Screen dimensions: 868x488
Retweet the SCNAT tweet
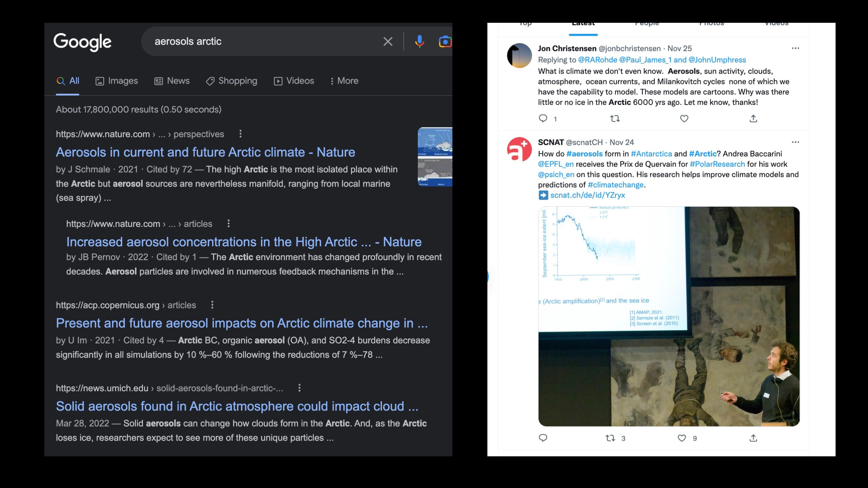click(610, 438)
